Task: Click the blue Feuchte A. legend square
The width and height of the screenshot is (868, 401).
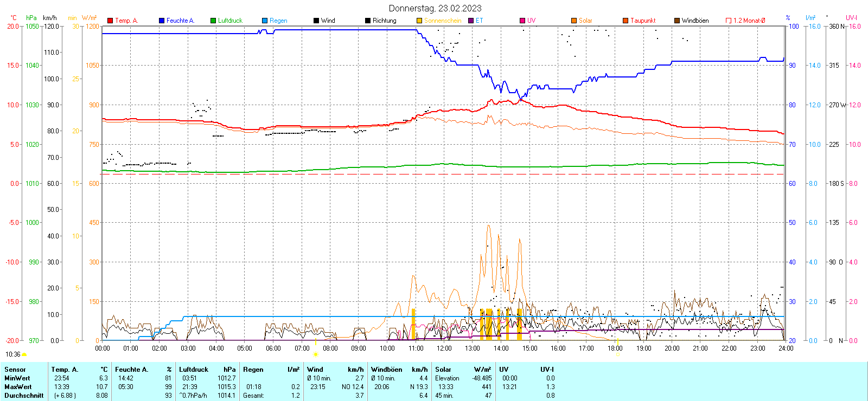Action: [x=162, y=21]
